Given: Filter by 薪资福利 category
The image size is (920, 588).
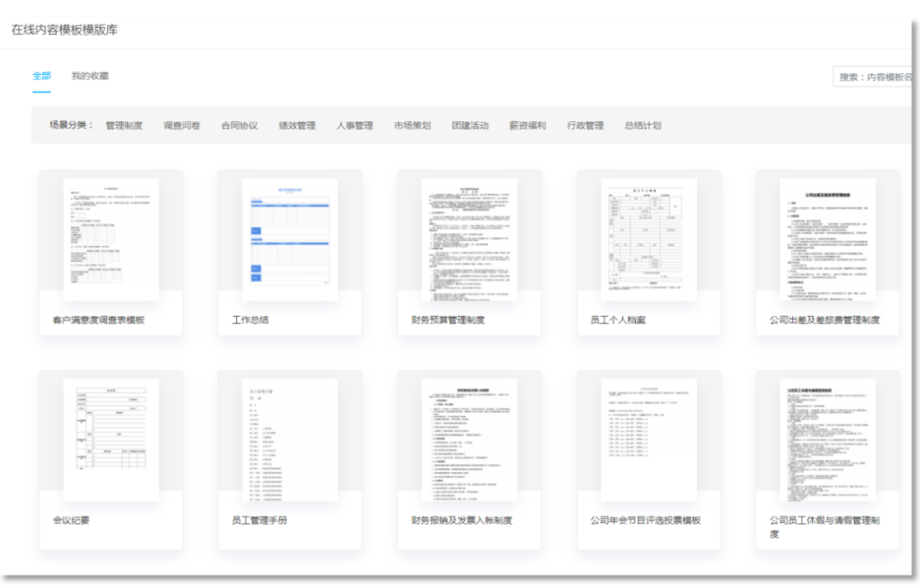Looking at the screenshot, I should (x=527, y=125).
